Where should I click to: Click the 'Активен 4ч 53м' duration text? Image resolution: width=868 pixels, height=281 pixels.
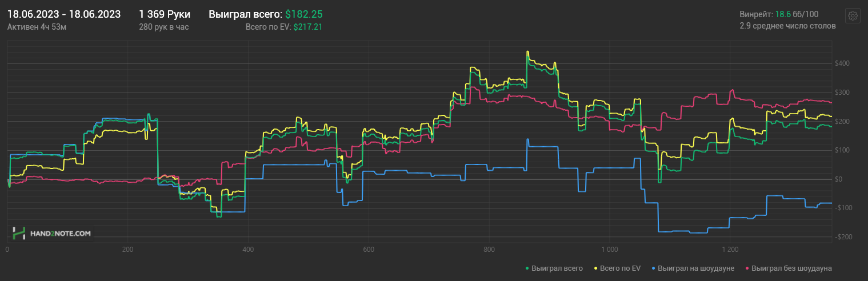click(x=37, y=26)
